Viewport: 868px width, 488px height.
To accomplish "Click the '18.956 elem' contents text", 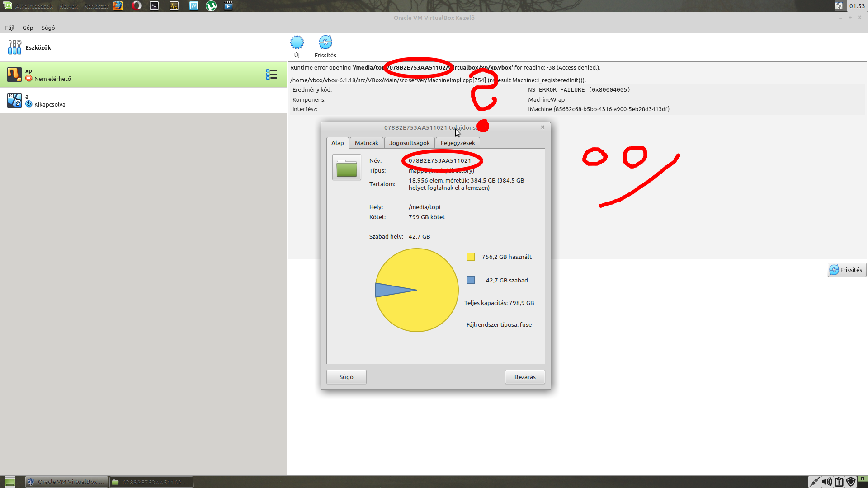I will pos(466,184).
